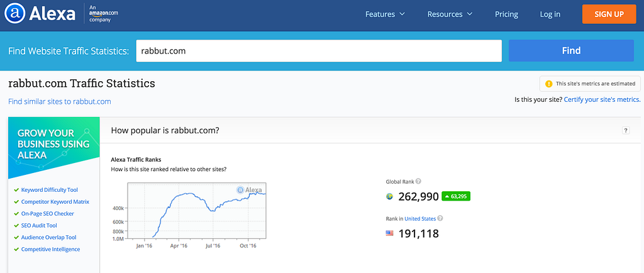Click Certify your site's metrics link
644x273 pixels.
[602, 99]
